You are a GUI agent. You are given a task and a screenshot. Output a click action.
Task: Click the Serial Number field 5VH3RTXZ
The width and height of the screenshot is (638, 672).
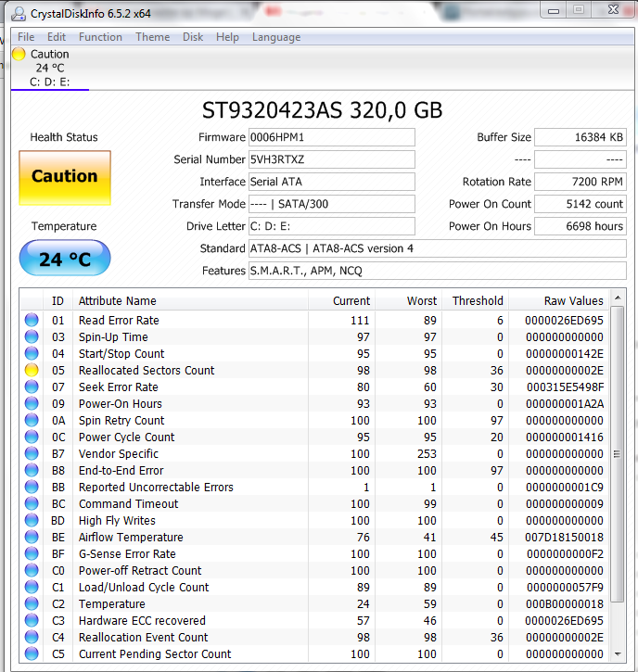[330, 159]
